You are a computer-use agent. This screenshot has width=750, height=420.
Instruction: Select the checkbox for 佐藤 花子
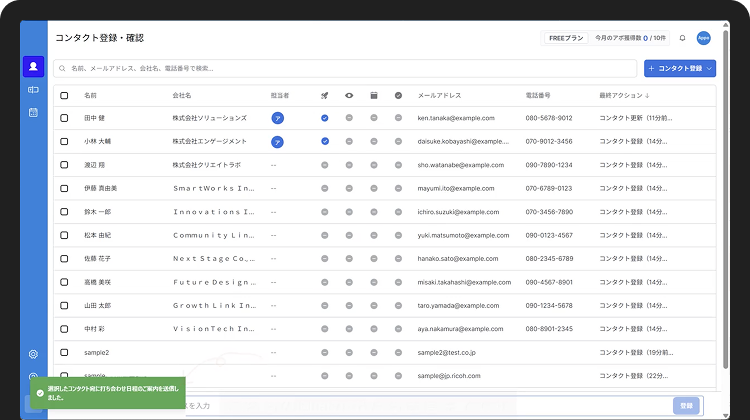[x=64, y=258]
